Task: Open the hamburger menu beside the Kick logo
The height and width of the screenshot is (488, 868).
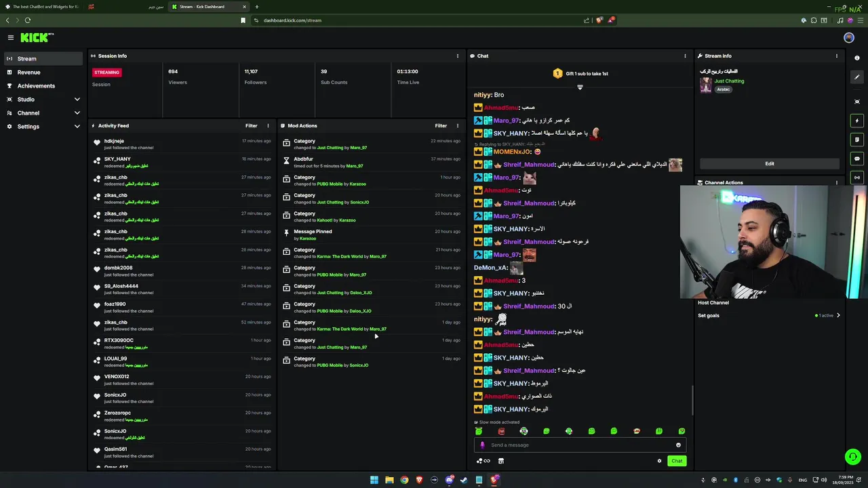Action: coord(11,38)
